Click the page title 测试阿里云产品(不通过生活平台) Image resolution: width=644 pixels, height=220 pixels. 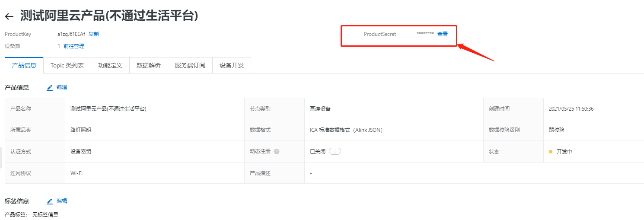click(x=109, y=16)
